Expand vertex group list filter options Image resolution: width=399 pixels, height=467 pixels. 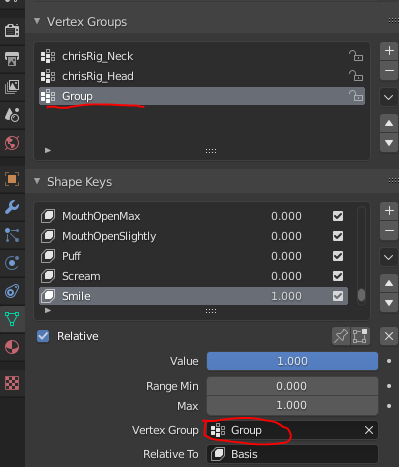point(48,150)
